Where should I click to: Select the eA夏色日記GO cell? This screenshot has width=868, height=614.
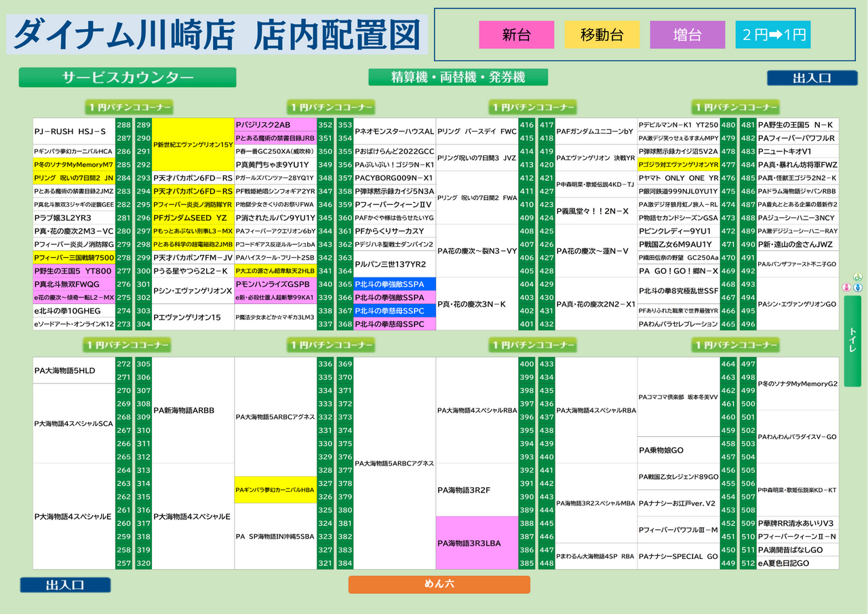point(798,563)
